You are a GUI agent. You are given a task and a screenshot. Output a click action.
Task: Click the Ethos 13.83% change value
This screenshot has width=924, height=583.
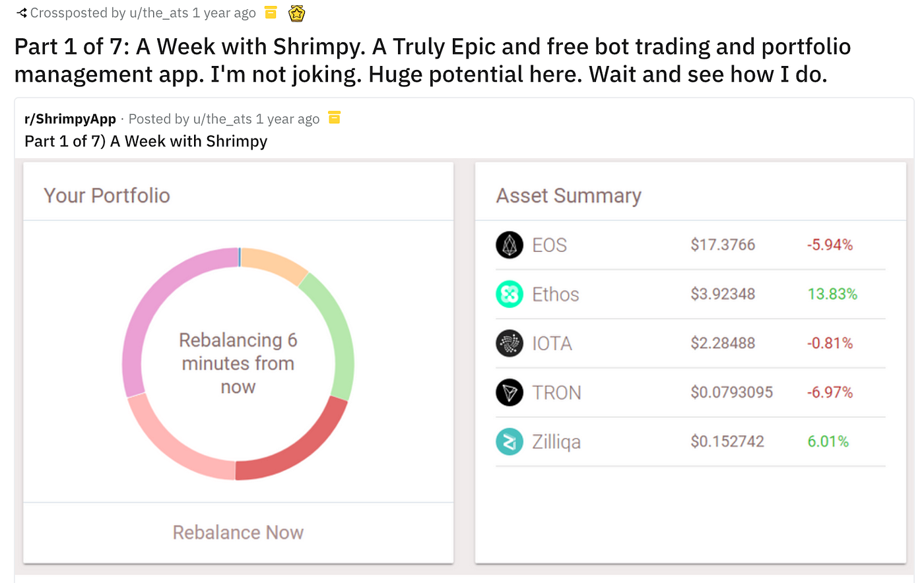tap(832, 294)
